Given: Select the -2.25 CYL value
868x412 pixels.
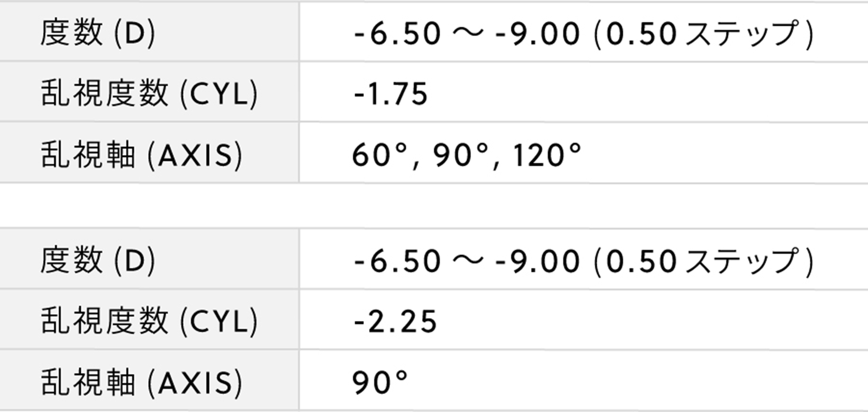Looking at the screenshot, I should click(x=395, y=321).
